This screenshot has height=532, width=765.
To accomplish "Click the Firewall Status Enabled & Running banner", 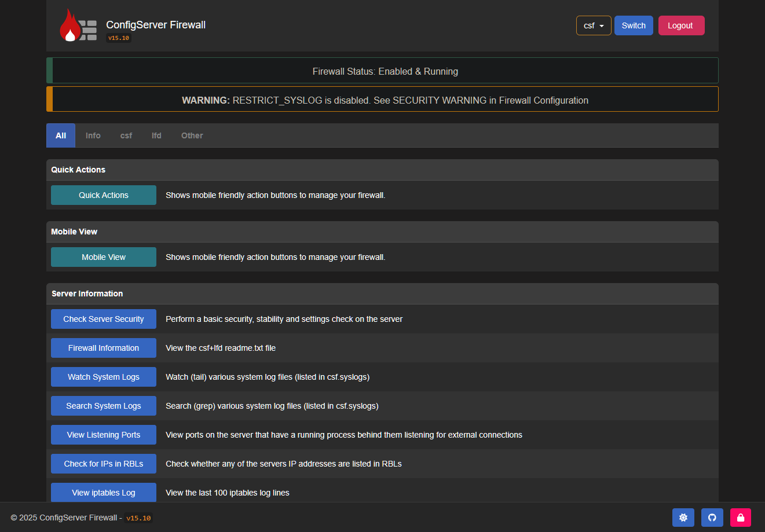I will click(x=382, y=71).
